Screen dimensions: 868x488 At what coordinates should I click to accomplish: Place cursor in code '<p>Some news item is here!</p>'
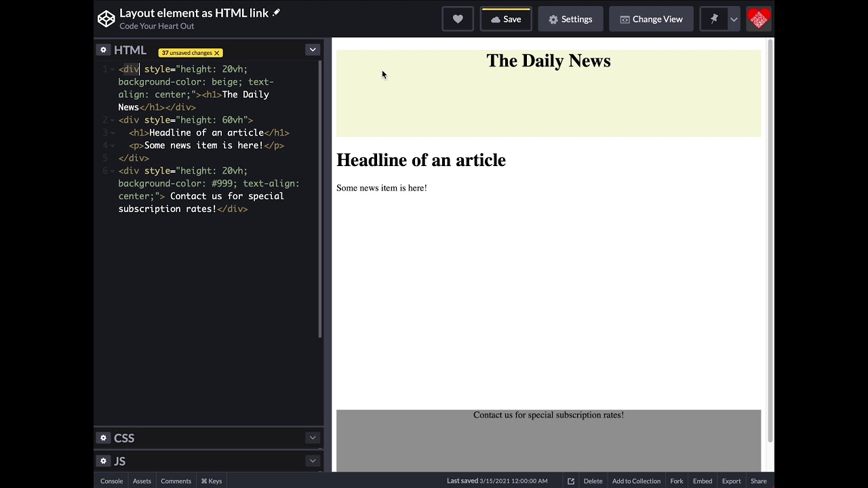tap(206, 145)
